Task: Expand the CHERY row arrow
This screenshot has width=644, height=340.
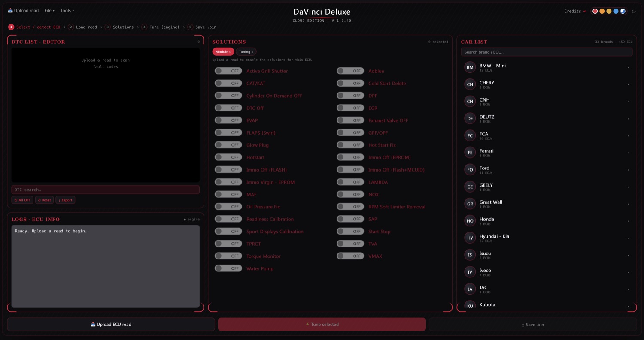Action: pos(628,85)
